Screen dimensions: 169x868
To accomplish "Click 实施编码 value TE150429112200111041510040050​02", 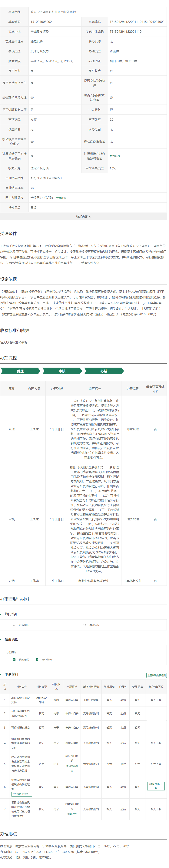I will point(137,22).
